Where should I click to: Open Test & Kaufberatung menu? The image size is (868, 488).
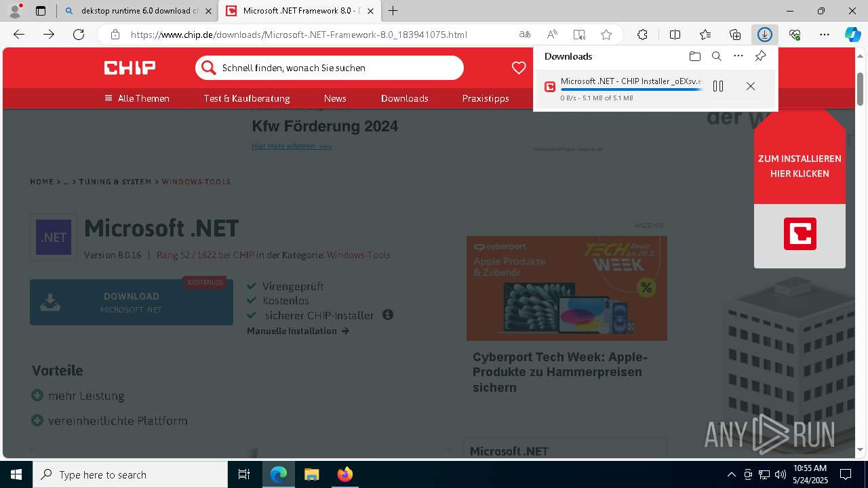pyautogui.click(x=247, y=98)
